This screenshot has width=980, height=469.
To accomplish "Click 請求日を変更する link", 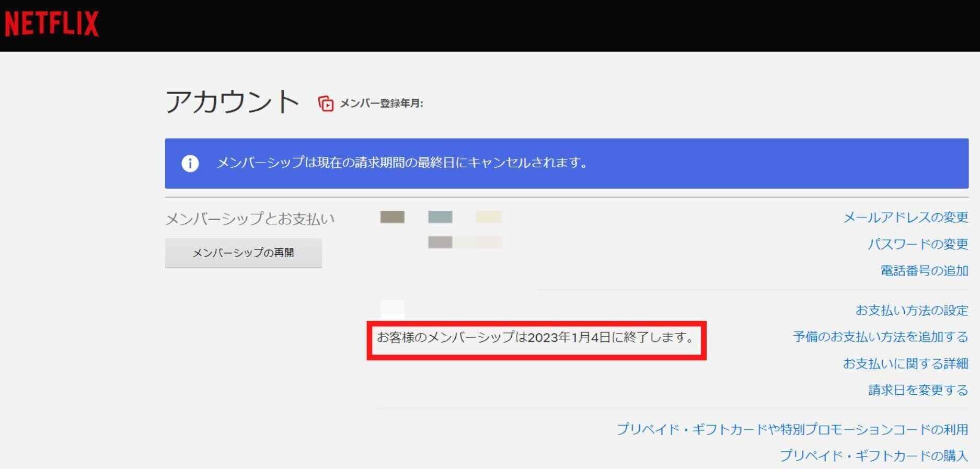I will click(918, 390).
